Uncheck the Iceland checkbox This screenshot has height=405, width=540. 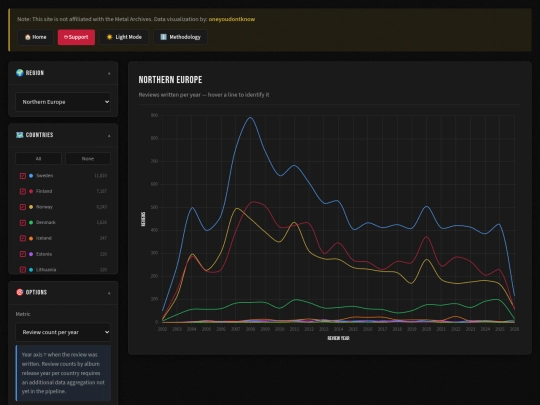(23, 238)
